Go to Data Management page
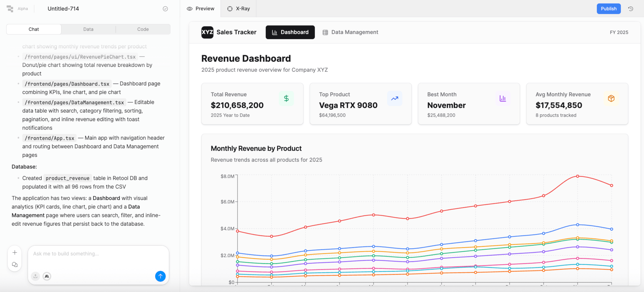 (351, 32)
